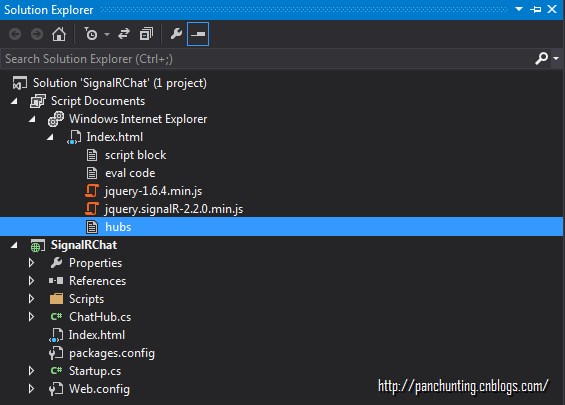565x405 pixels.
Task: Click the SignalRChat web project icon
Action: point(38,245)
